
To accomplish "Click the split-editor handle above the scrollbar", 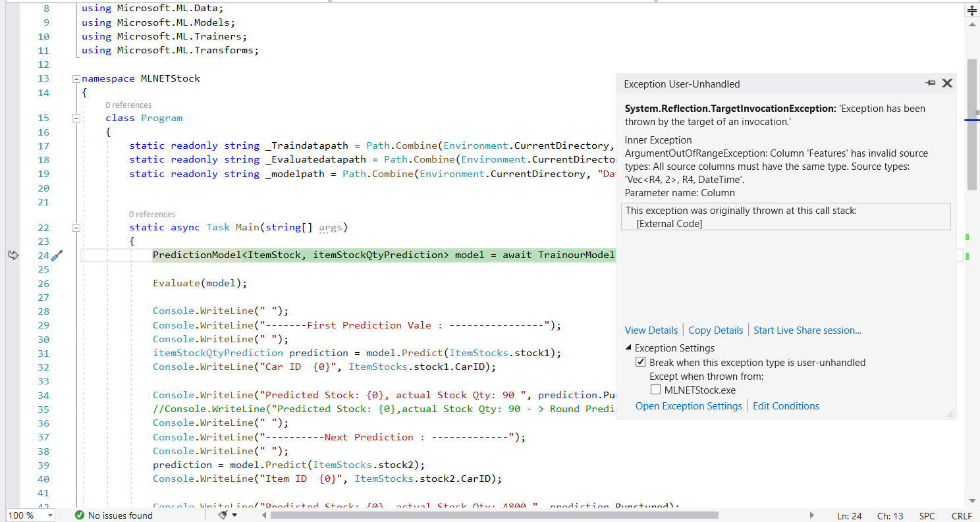I will [x=972, y=11].
